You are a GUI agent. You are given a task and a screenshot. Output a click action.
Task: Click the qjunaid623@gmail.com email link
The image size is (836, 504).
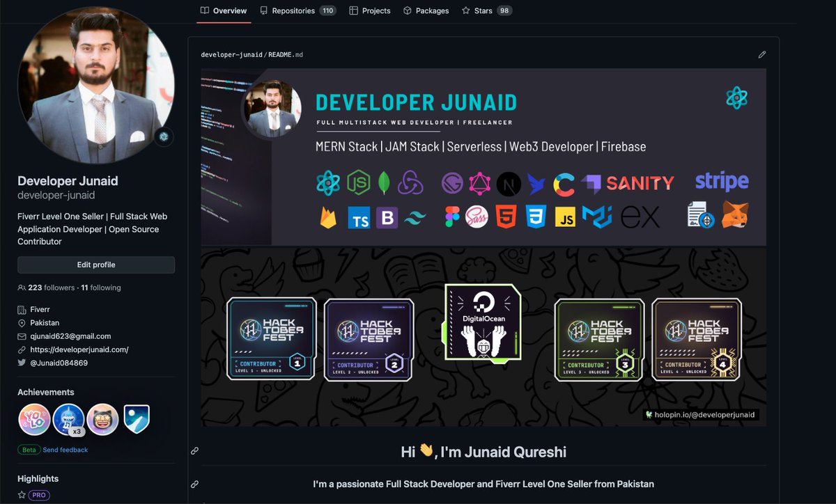pos(70,337)
